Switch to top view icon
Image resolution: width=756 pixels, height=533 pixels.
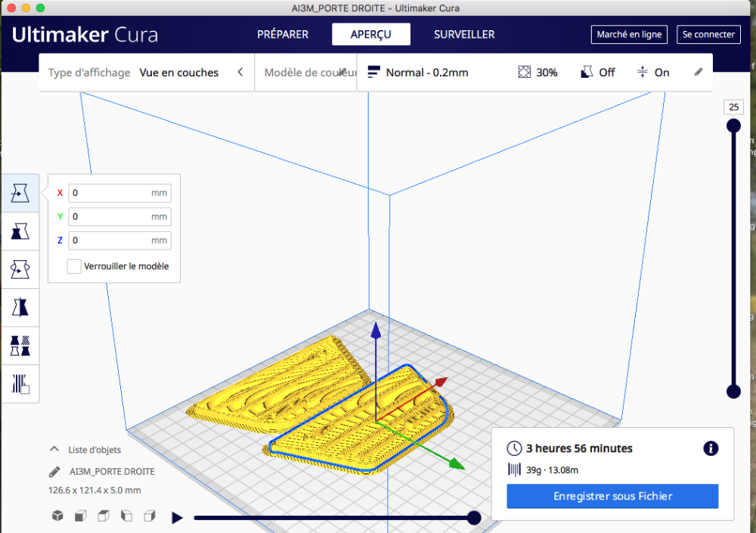[x=103, y=516]
